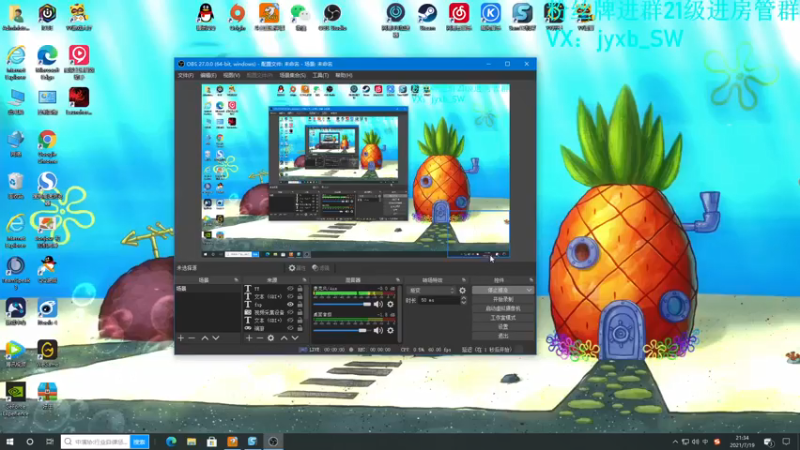Click the taskbar search box
Viewport: 800px width, 450px height.
point(96,441)
